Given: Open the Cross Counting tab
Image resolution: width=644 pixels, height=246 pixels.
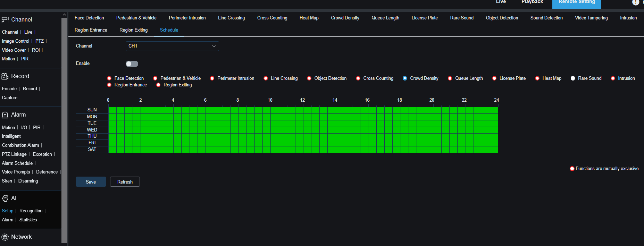Looking at the screenshot, I should tap(272, 18).
